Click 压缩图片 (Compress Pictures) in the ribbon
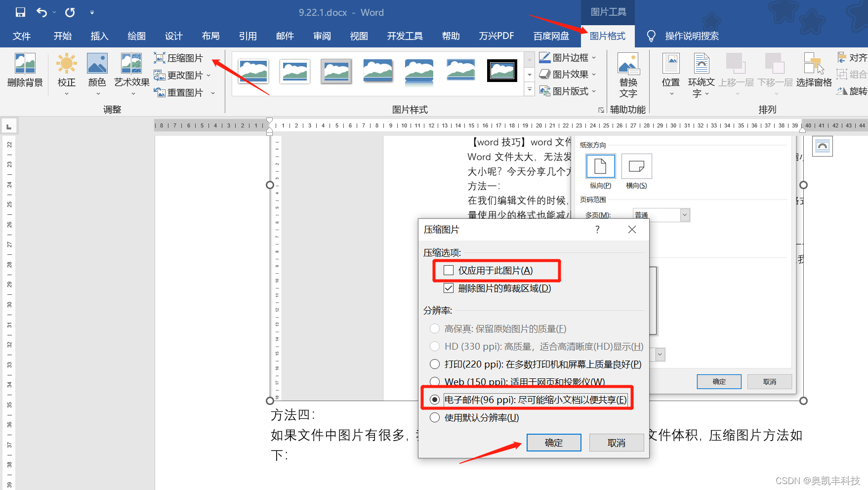The image size is (868, 490). point(179,58)
